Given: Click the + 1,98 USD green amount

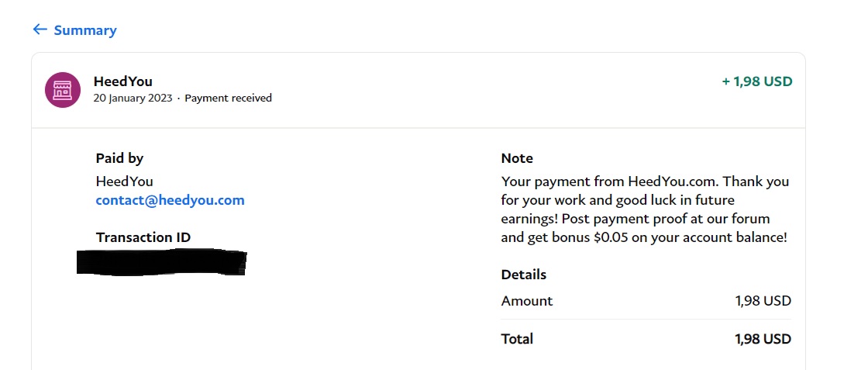Looking at the screenshot, I should [x=756, y=82].
